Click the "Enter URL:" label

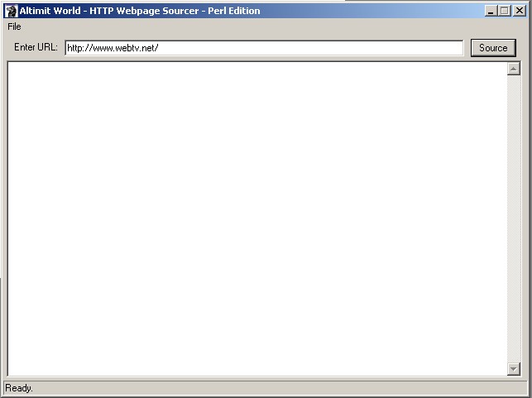pos(36,48)
